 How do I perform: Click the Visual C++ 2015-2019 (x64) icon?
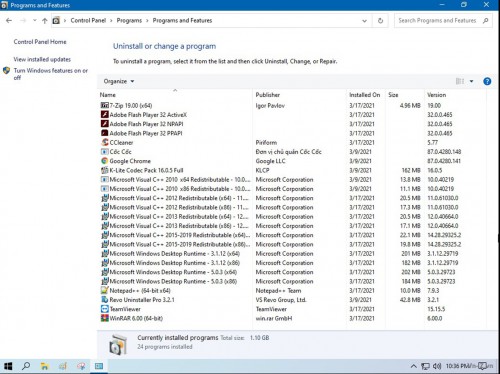[x=105, y=235]
